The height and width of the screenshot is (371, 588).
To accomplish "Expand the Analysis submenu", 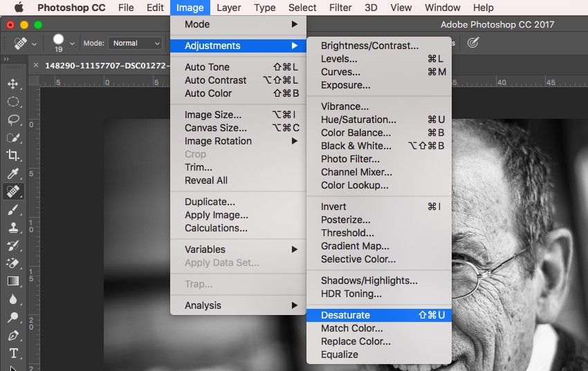I will pos(238,305).
